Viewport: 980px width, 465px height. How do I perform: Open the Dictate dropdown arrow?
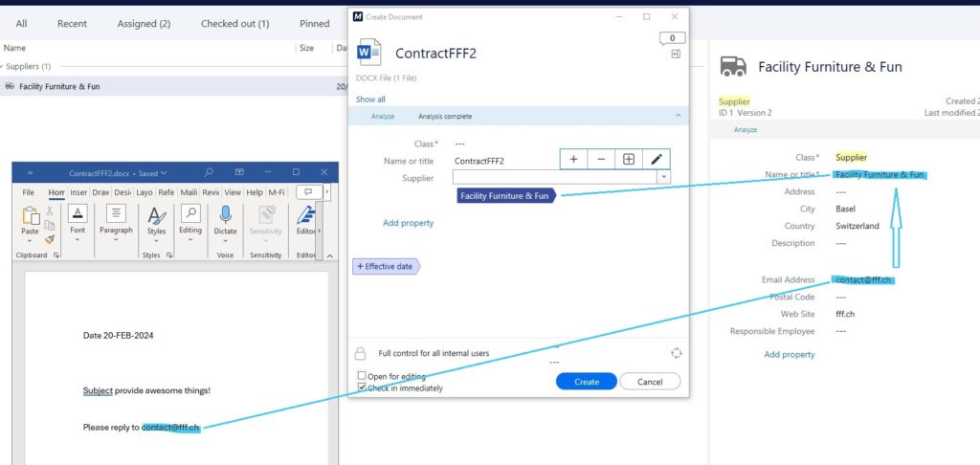click(225, 240)
